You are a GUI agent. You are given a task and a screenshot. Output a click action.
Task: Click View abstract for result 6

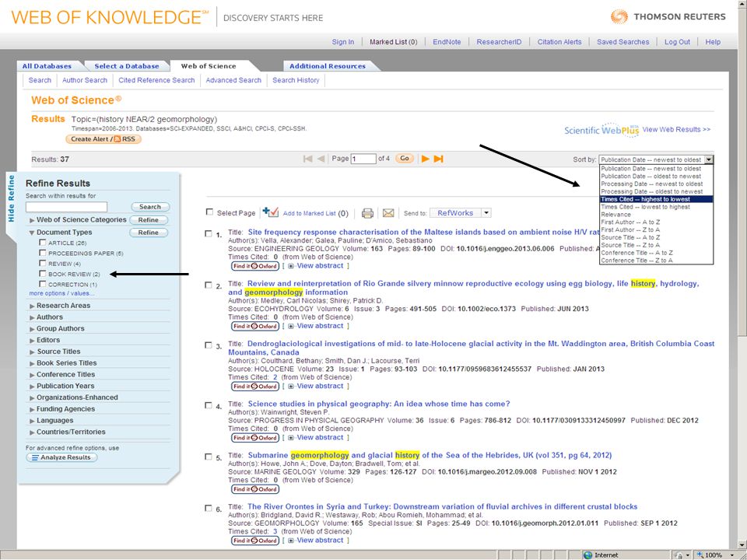(x=320, y=541)
